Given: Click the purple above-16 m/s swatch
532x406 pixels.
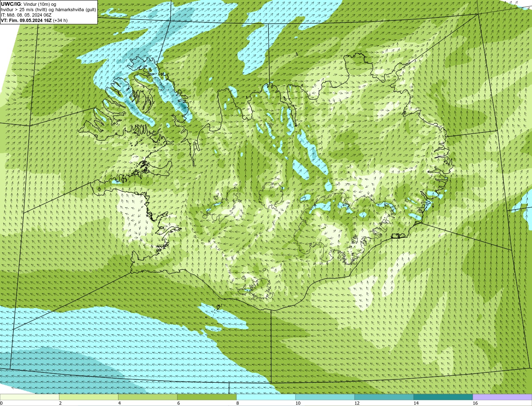Looking at the screenshot, I should 502,397.
